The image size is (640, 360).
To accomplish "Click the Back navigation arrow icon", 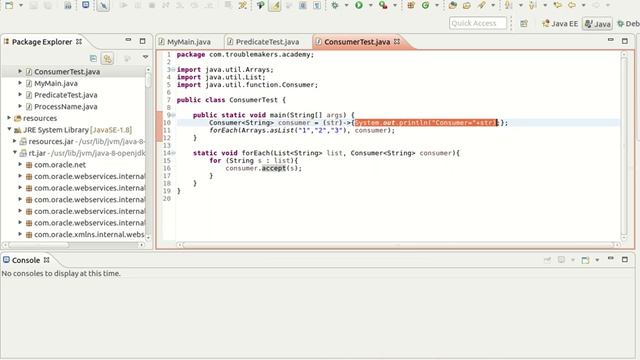I will [x=572, y=5].
